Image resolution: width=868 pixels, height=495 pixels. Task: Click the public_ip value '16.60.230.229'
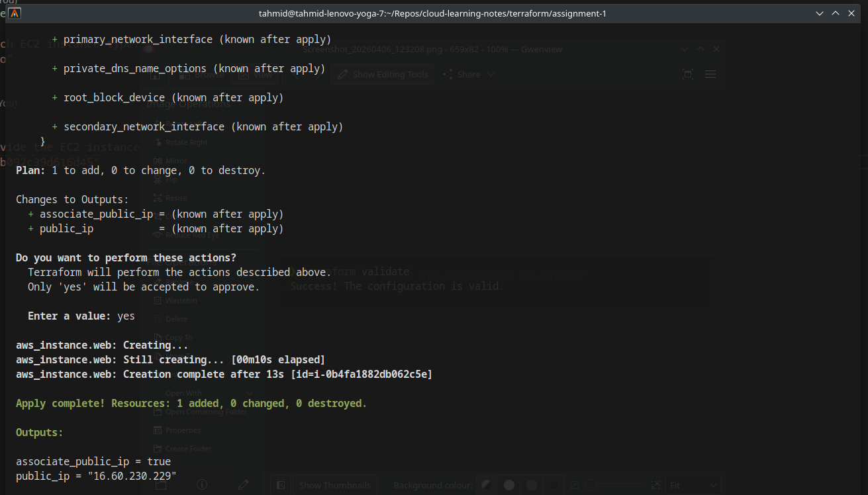[132, 476]
